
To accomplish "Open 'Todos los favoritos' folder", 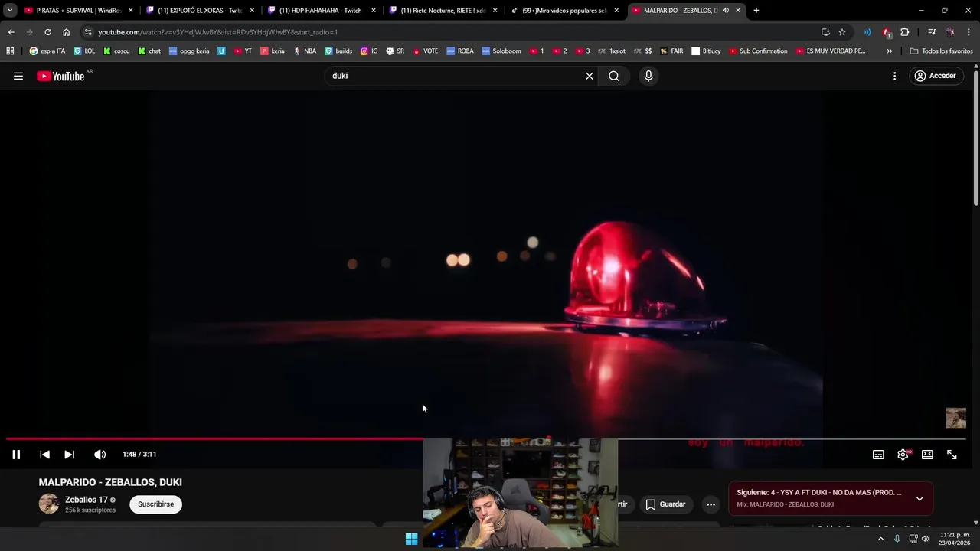I will click(x=941, y=51).
